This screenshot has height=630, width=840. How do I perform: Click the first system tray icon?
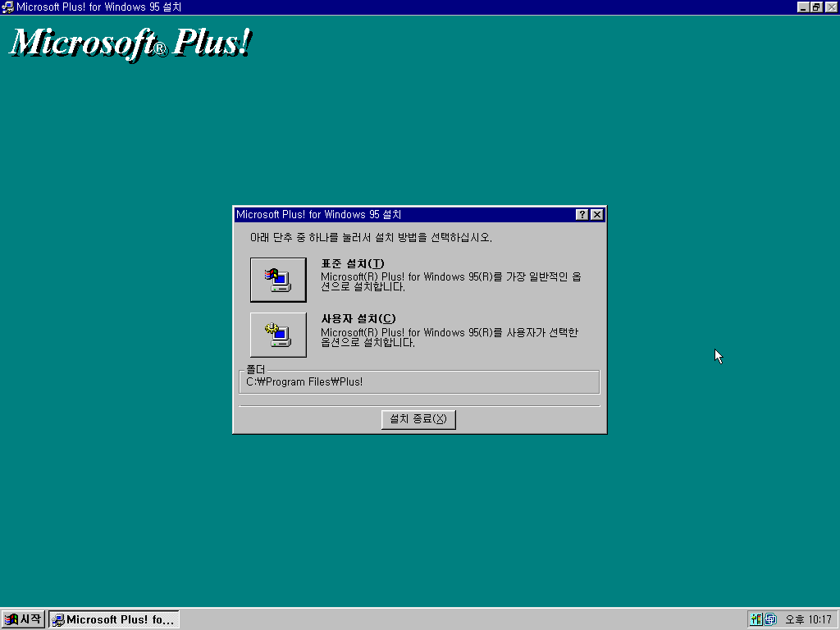756,619
